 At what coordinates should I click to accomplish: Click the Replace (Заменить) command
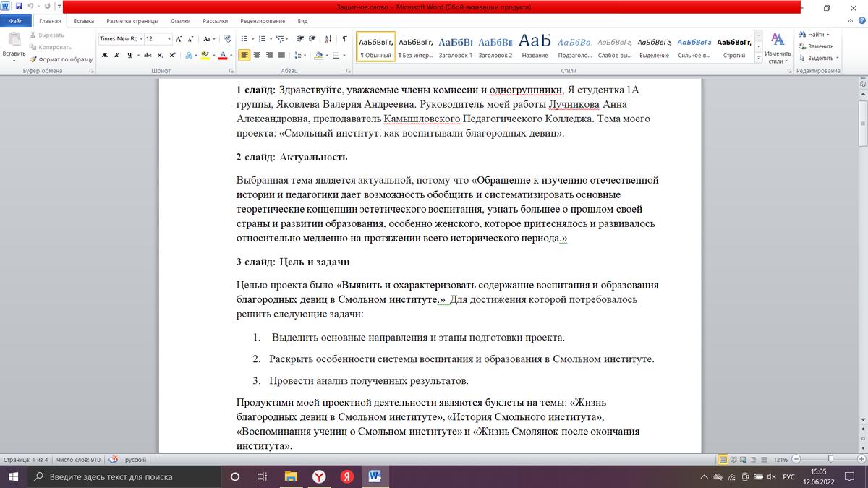pos(816,46)
